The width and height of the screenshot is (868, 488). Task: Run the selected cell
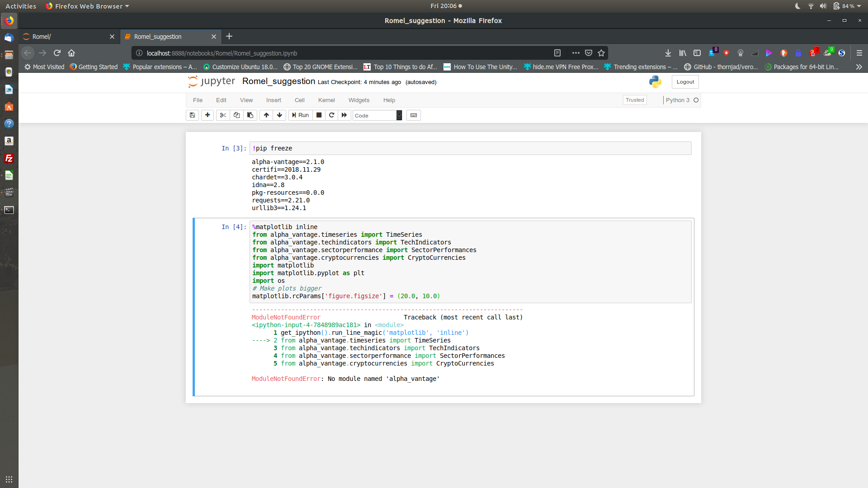pyautogui.click(x=300, y=115)
